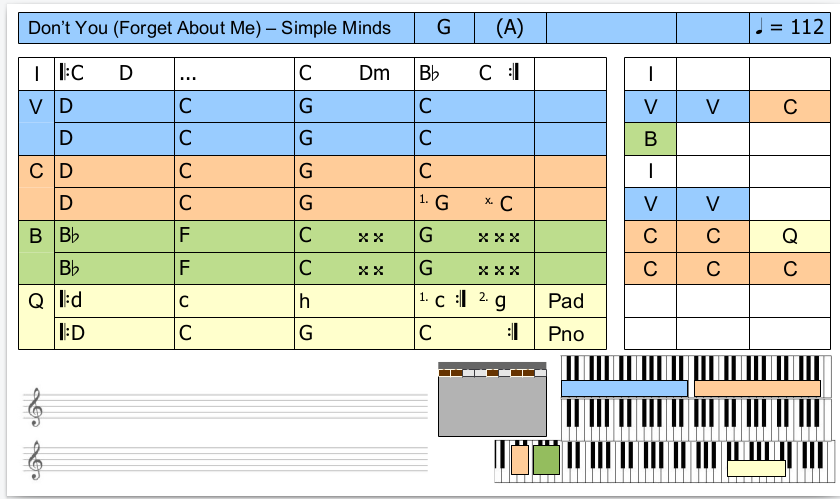Click the treble clef on the lower staff

[x=35, y=460]
